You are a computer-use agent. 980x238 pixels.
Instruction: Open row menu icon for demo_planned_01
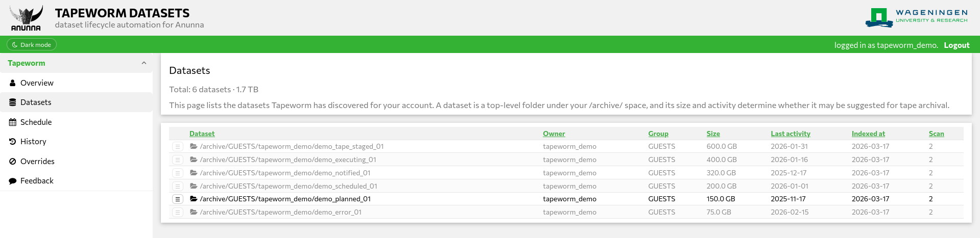point(178,199)
